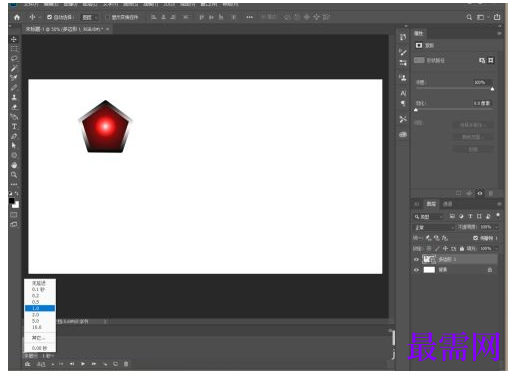519x378 pixels.
Task: Toggle the Propagate Frame 1 checkbox
Action: coord(476,238)
